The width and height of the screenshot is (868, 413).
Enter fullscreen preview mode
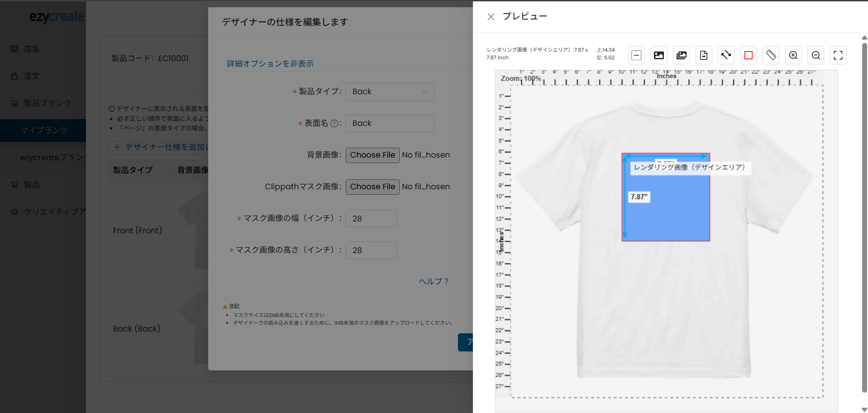[838, 55]
